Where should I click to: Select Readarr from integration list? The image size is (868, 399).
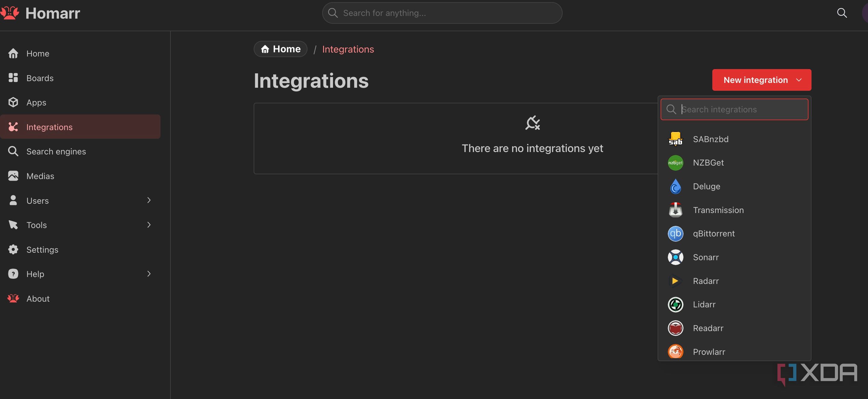734,328
